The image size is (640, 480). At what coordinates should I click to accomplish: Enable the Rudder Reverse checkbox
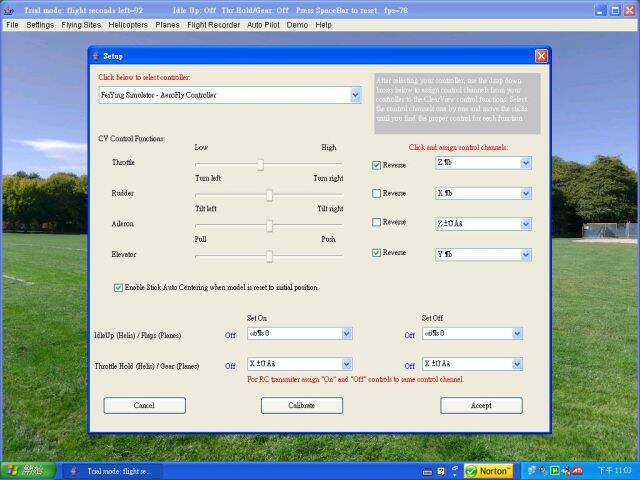376,193
